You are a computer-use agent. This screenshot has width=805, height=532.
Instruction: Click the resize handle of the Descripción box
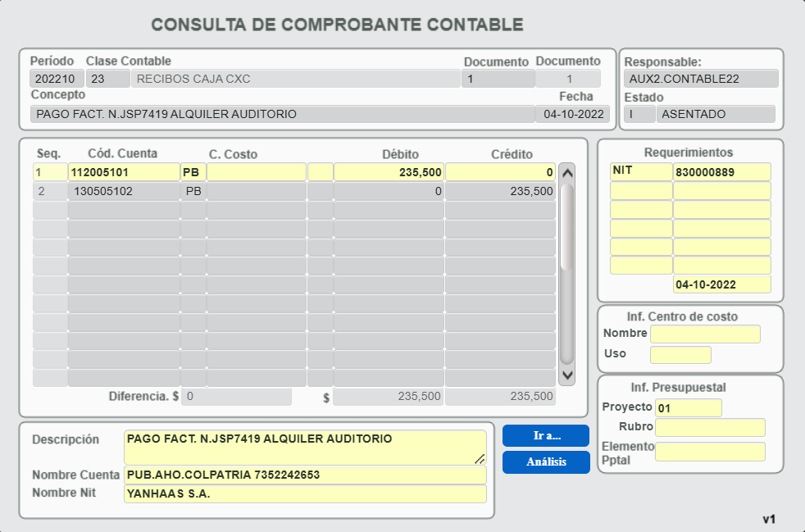480,458
